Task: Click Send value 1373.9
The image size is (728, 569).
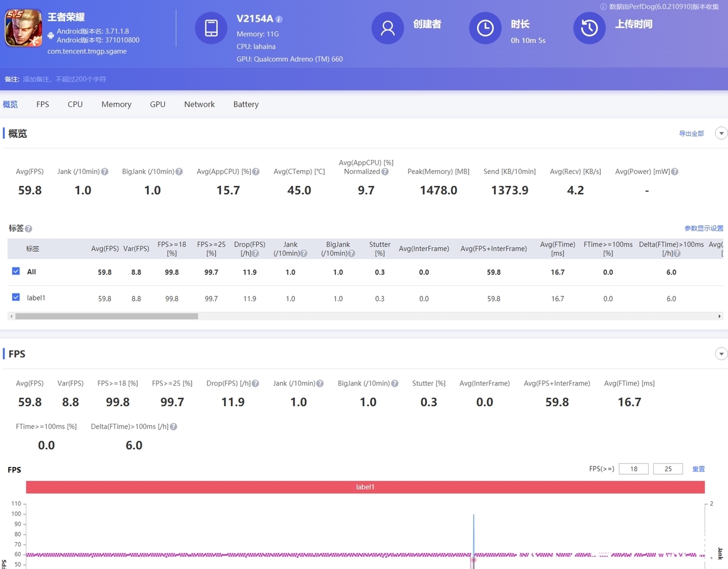Action: tap(510, 190)
